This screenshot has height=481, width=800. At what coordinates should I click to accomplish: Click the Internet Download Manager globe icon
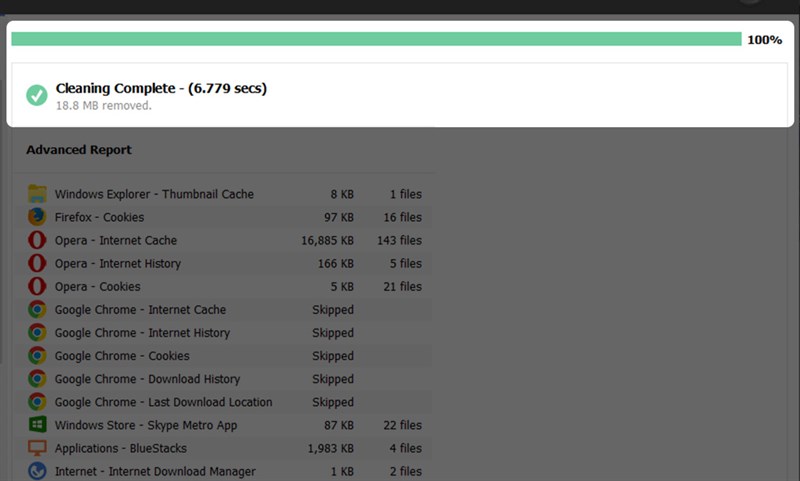point(37,471)
